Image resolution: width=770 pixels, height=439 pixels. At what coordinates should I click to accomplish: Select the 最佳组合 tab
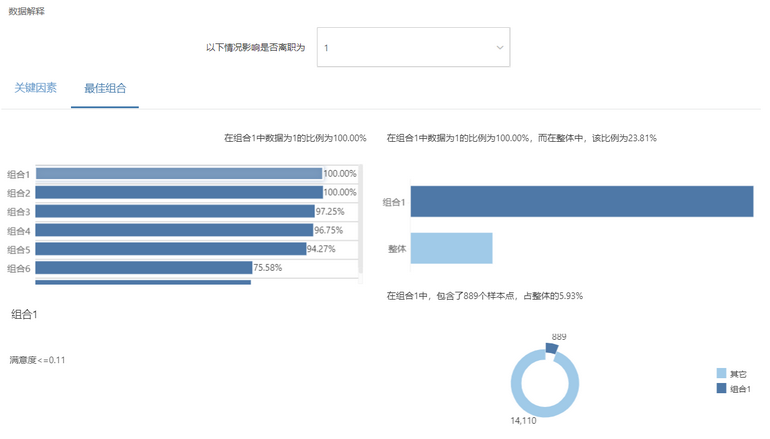coord(105,88)
